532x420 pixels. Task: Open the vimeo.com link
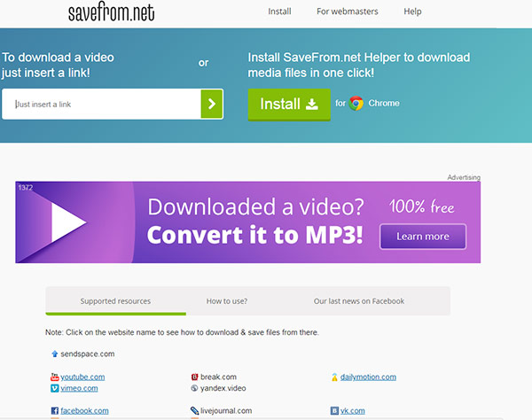pyautogui.click(x=79, y=388)
